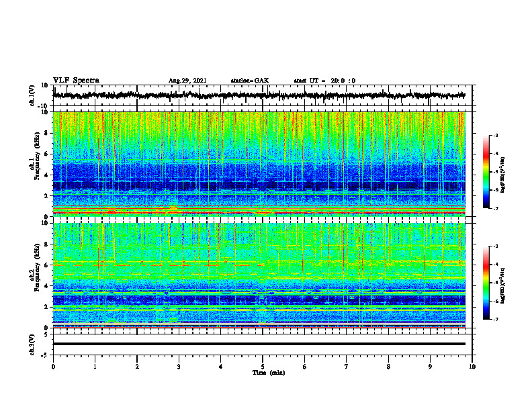Click the ch.1 spectrogram 4 kHz tick label
This screenshot has height=411, width=532.
coord(47,175)
